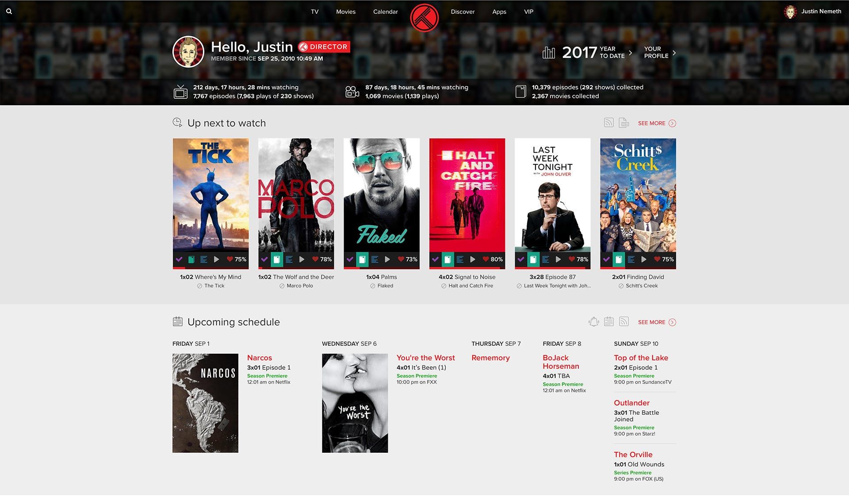Open the list icon on Halt and Catch Fire
The height and width of the screenshot is (504, 849).
point(460,260)
